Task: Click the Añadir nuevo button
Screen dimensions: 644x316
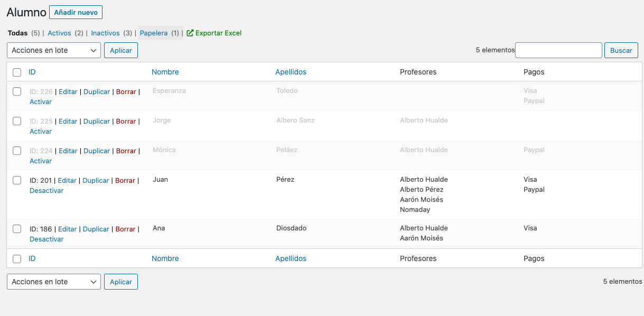Action: pos(76,12)
